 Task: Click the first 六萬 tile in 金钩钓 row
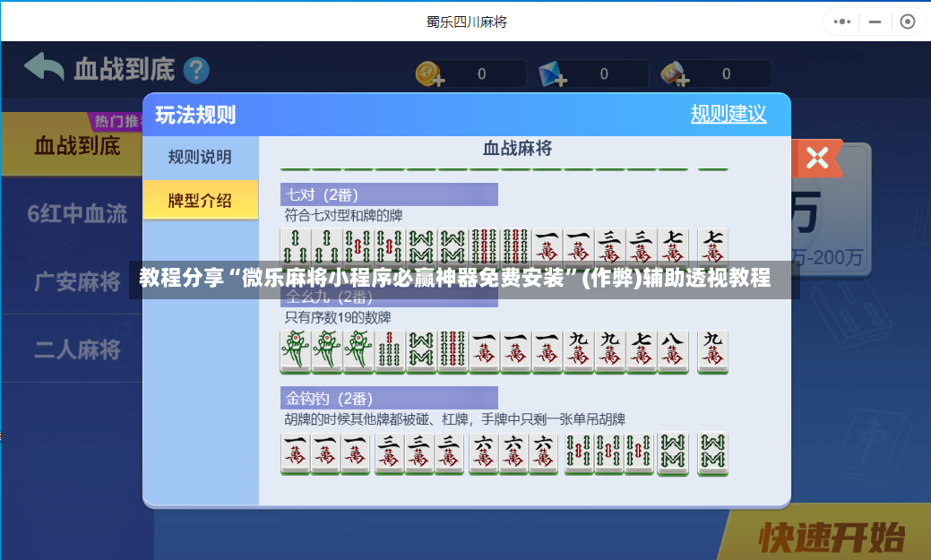tap(484, 453)
